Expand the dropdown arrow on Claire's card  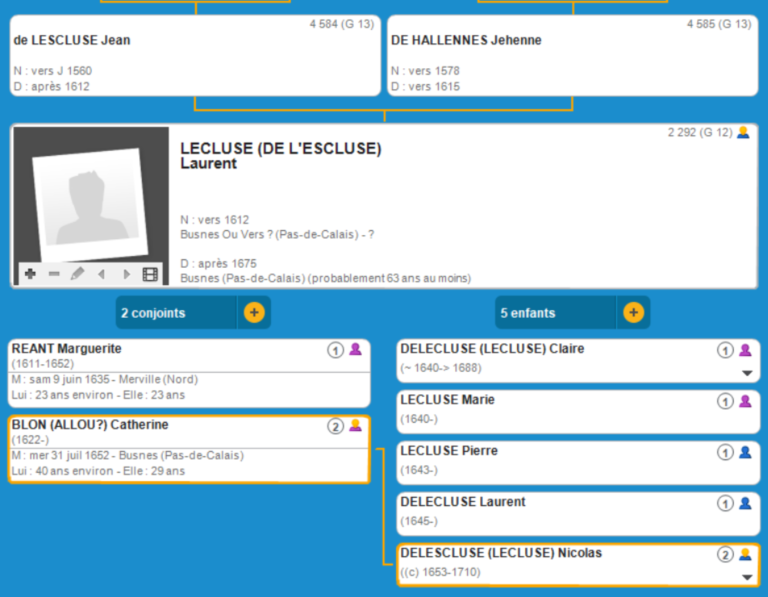click(745, 373)
